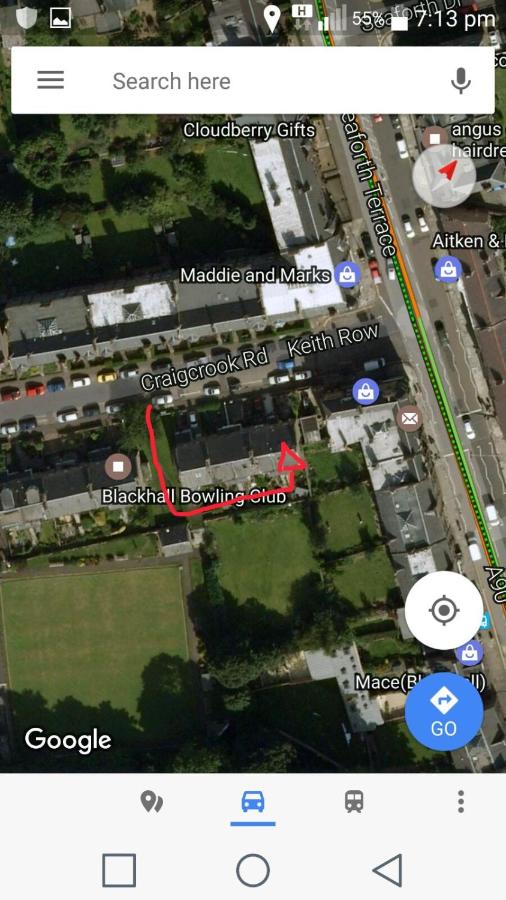Screen dimensions: 506x900
Task: Center map with my location button
Action: (443, 610)
